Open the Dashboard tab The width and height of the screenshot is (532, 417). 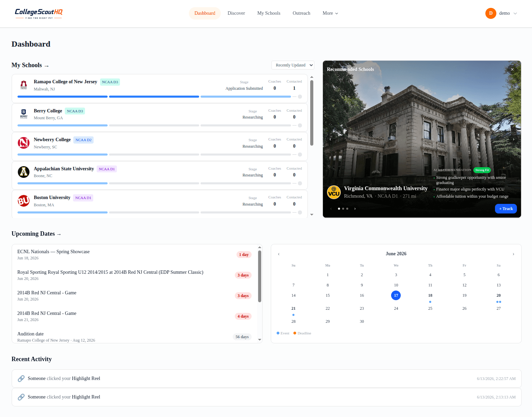(x=205, y=13)
